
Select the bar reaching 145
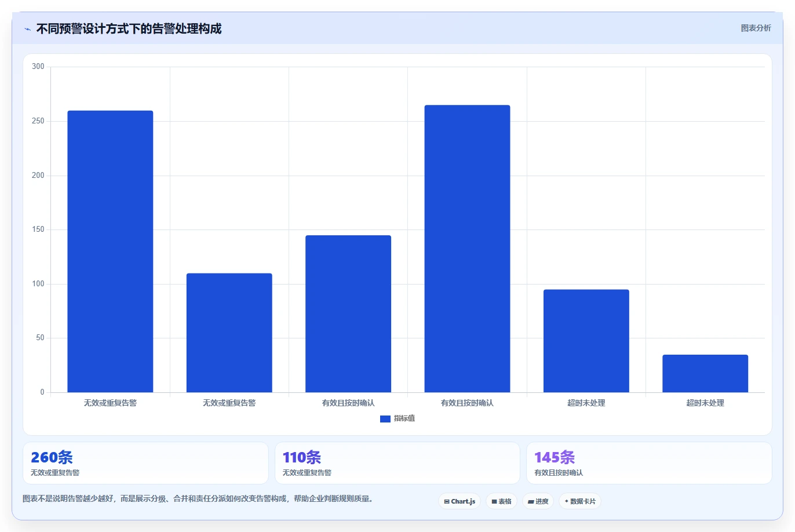point(348,314)
